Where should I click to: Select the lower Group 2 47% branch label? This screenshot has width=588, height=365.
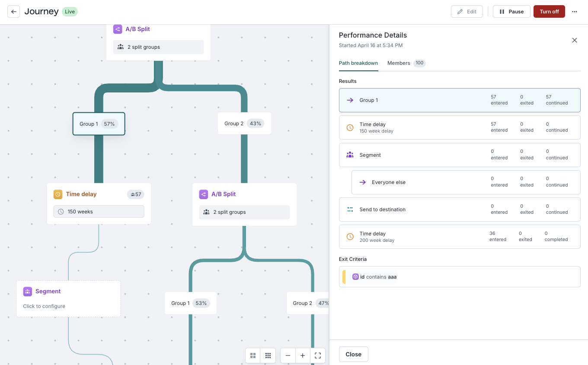pyautogui.click(x=308, y=303)
